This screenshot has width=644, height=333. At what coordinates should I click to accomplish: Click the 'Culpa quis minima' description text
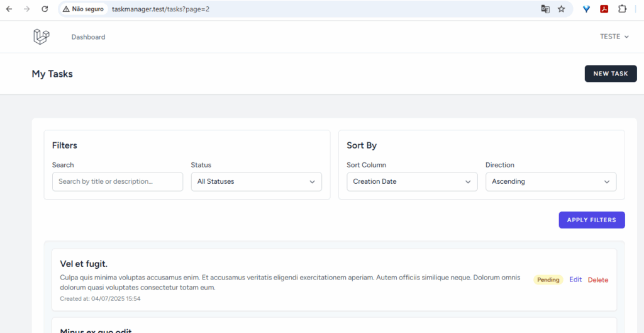(290, 283)
